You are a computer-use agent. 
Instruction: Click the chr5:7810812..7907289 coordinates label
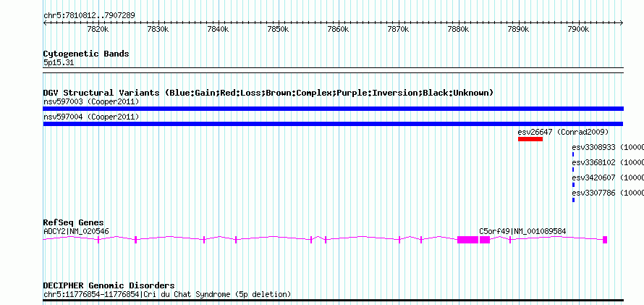pos(89,15)
